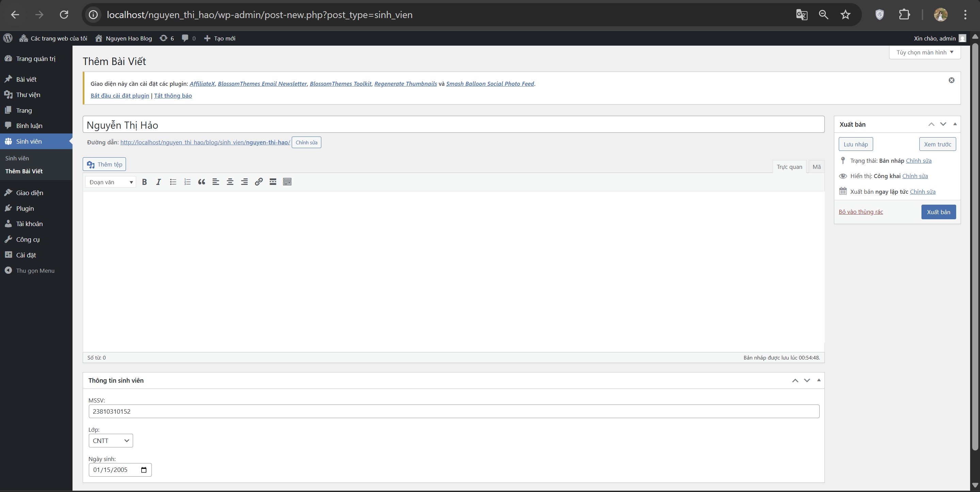The width and height of the screenshot is (980, 492).
Task: Align text left
Action: (216, 182)
